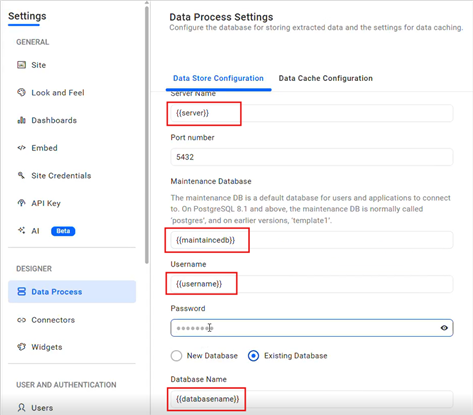
Task: Click the Widgets icon
Action: pos(21,347)
